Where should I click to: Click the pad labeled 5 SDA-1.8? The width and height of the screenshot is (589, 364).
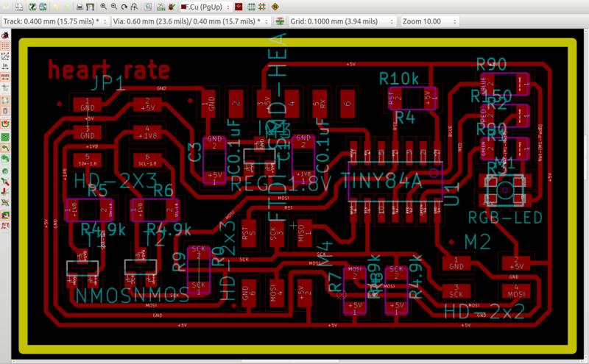tap(87, 160)
